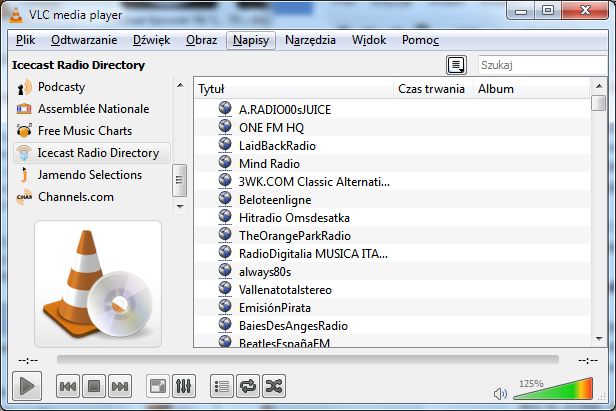Screen dimensions: 616x411
Task: Click the VLC cone album art
Action: point(98,284)
